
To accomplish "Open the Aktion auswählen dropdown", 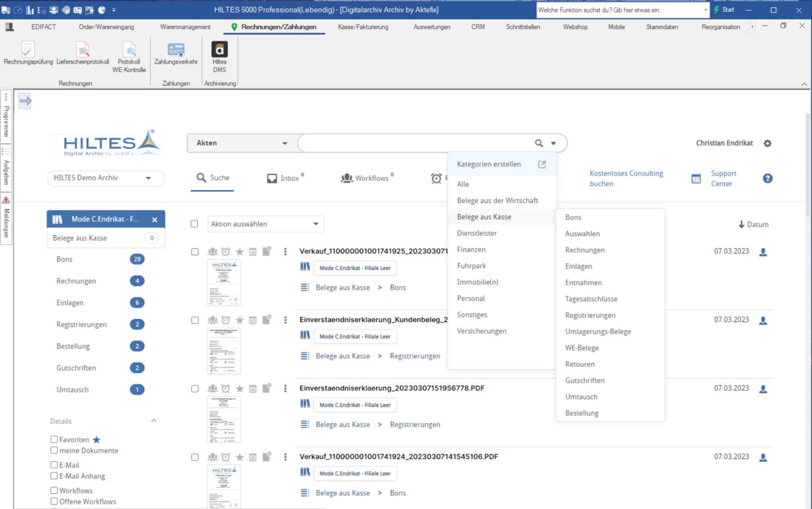I will [x=266, y=224].
